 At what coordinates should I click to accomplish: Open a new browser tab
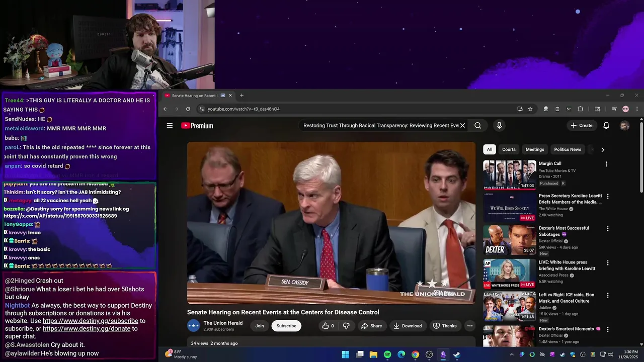(242, 96)
